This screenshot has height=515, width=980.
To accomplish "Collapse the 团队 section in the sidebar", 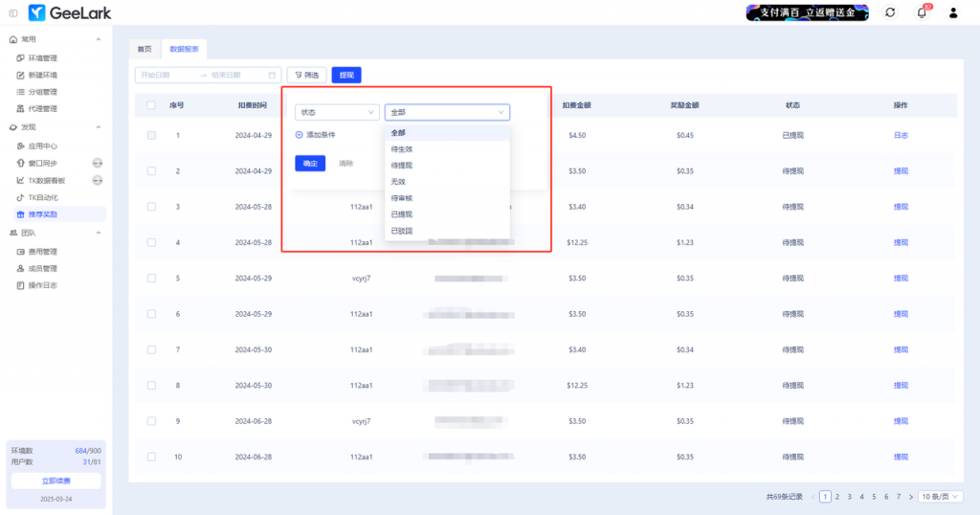I will 99,233.
